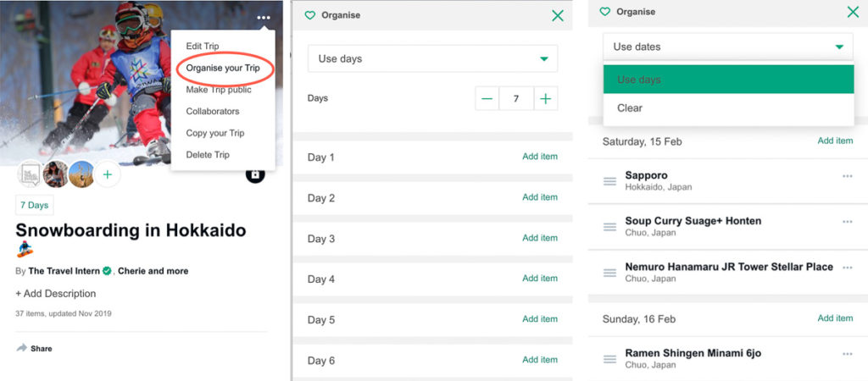Choose Organise your Trip menu entry
Viewport: 868px width, 381px height.
tap(223, 68)
